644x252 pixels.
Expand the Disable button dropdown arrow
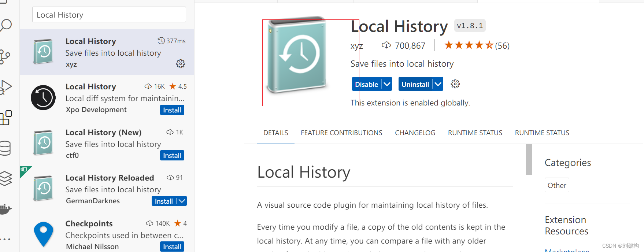[387, 84]
